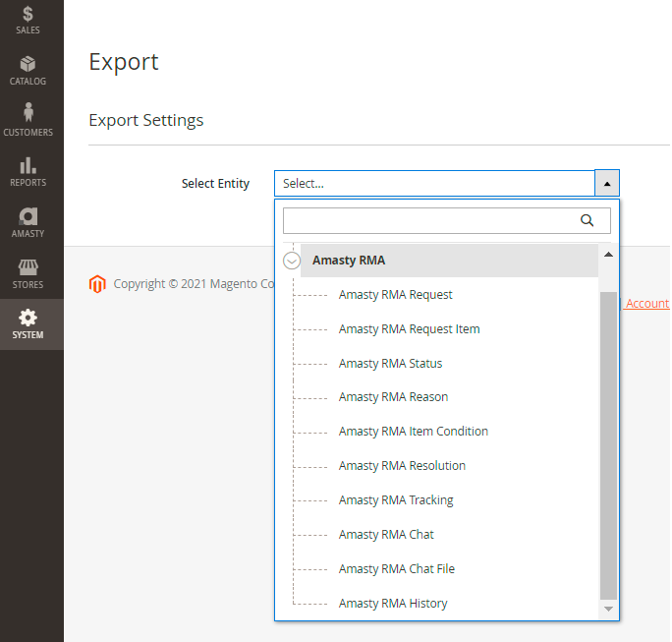Click the magnifier icon in search box
This screenshot has width=672, height=642.
(x=588, y=221)
